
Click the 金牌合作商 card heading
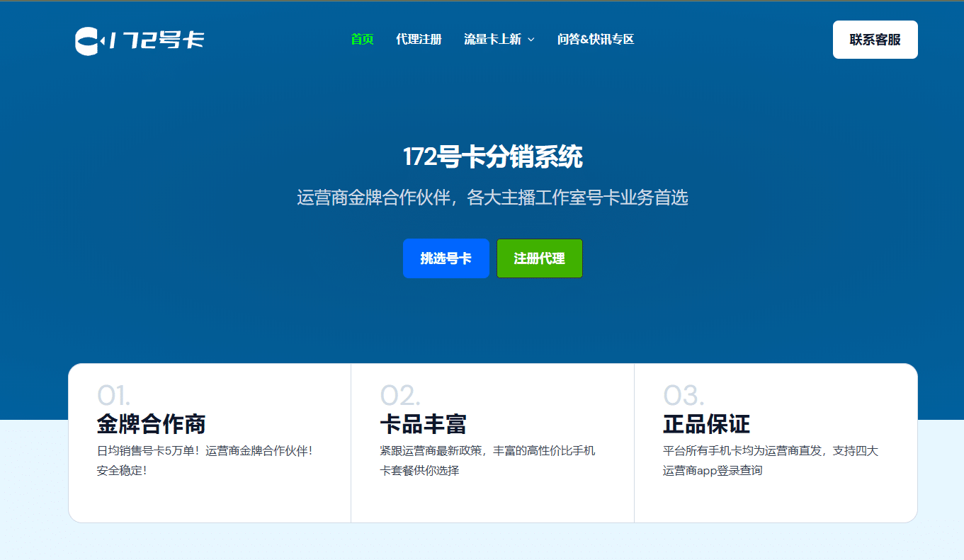[x=152, y=424]
